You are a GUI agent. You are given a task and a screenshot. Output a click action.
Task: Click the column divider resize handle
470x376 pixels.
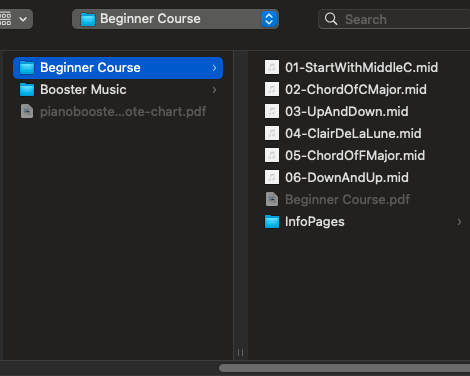click(240, 352)
